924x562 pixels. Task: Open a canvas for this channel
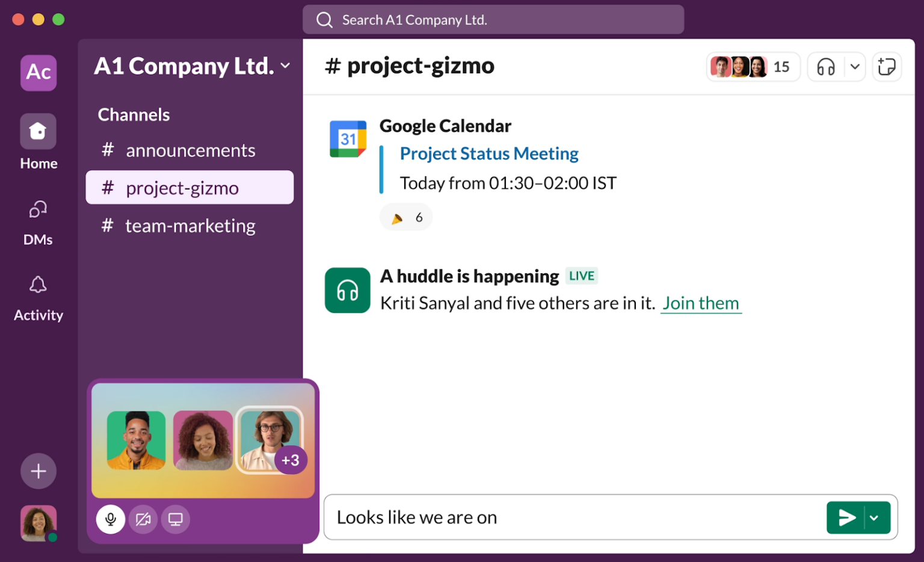(x=887, y=67)
